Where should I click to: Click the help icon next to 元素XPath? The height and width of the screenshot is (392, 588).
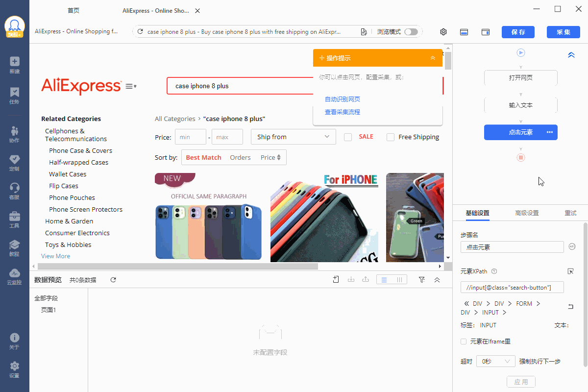click(x=494, y=271)
